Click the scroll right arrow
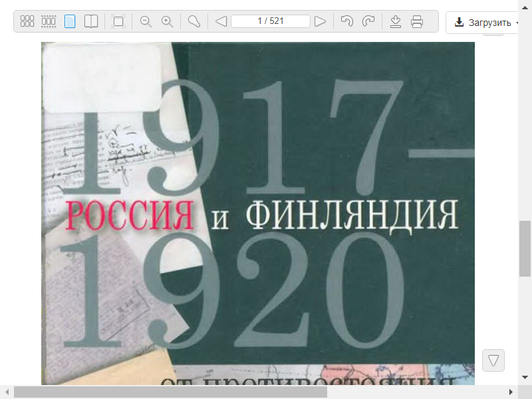Screen dimensions: 532x399 [x=511, y=392]
